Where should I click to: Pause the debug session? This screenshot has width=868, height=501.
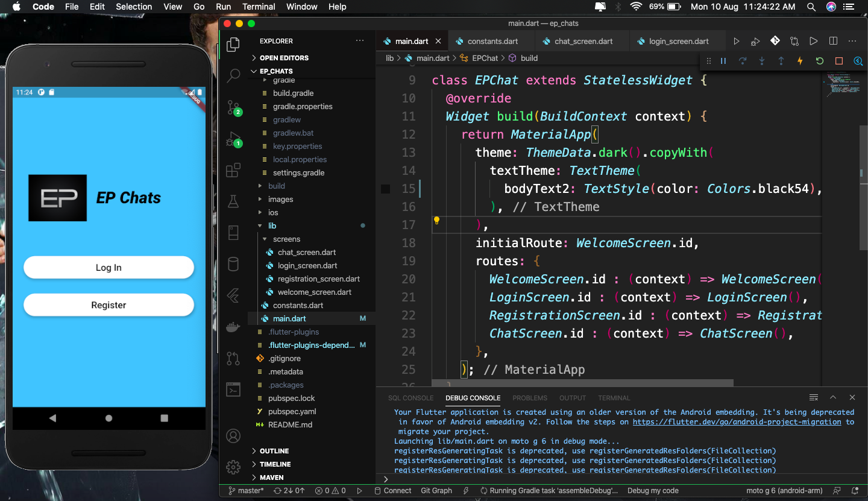tap(723, 61)
